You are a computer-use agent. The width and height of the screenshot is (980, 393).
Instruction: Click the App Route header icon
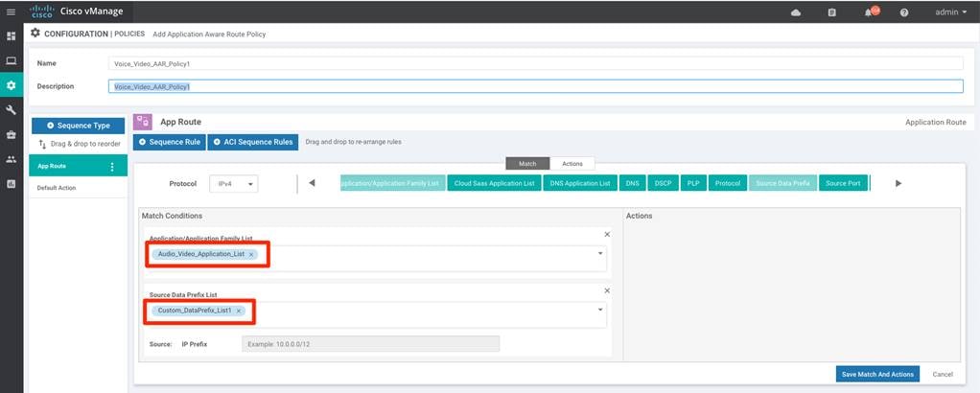click(143, 122)
